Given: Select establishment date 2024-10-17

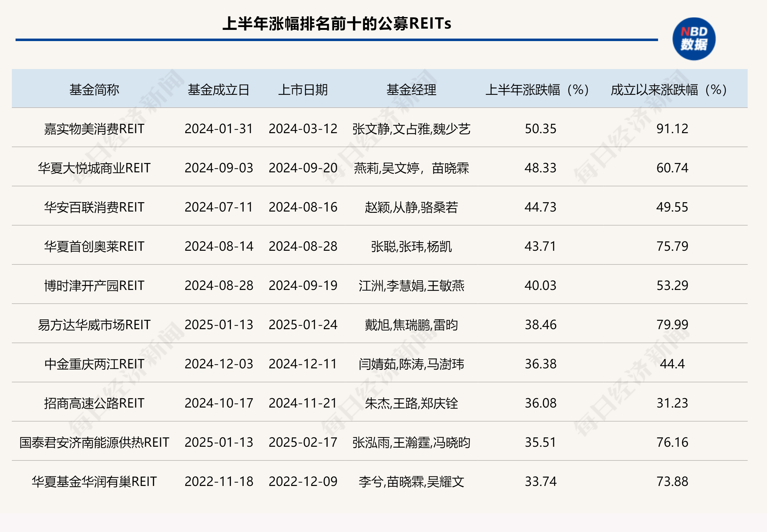Looking at the screenshot, I should 219,403.
